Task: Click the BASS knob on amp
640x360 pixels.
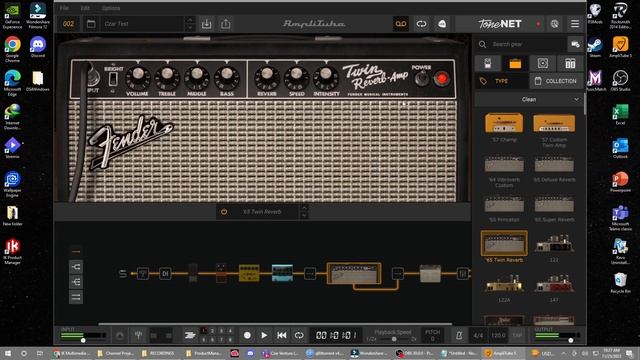Action: click(x=227, y=78)
